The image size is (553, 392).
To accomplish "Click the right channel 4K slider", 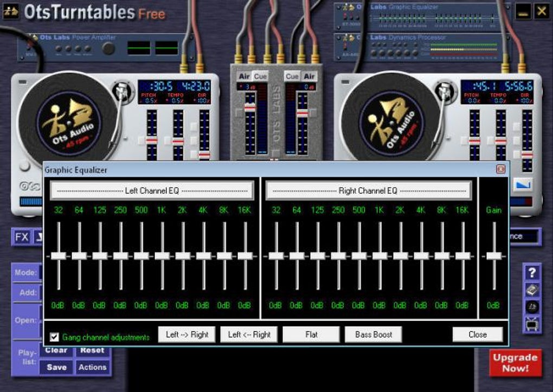I will click(x=421, y=256).
